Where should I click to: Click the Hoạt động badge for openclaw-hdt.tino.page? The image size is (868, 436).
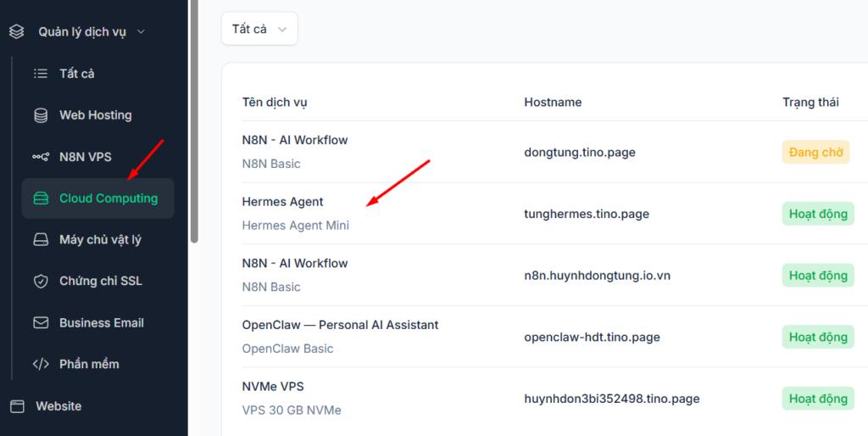click(x=818, y=337)
